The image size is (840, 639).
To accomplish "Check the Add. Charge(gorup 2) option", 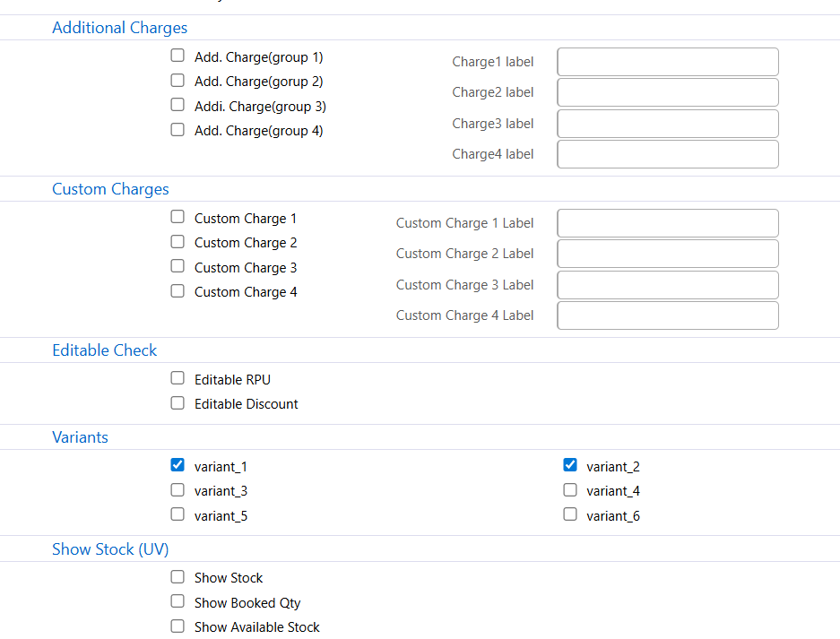I will coord(178,80).
